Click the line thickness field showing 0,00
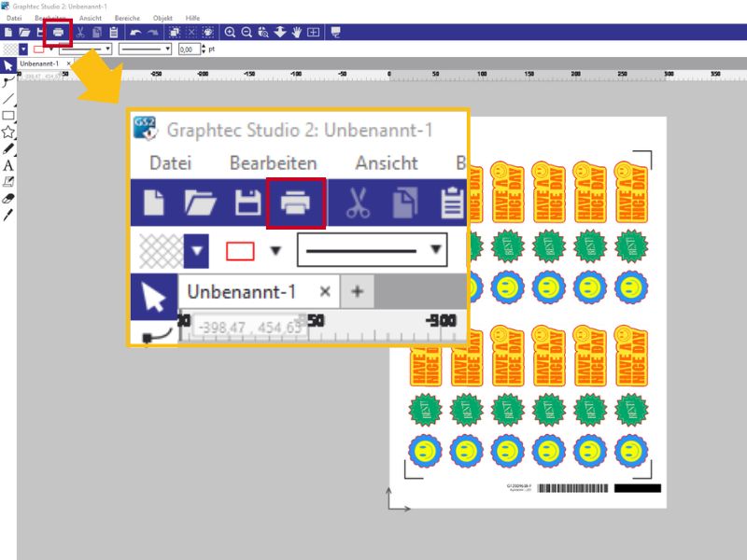 pyautogui.click(x=190, y=49)
